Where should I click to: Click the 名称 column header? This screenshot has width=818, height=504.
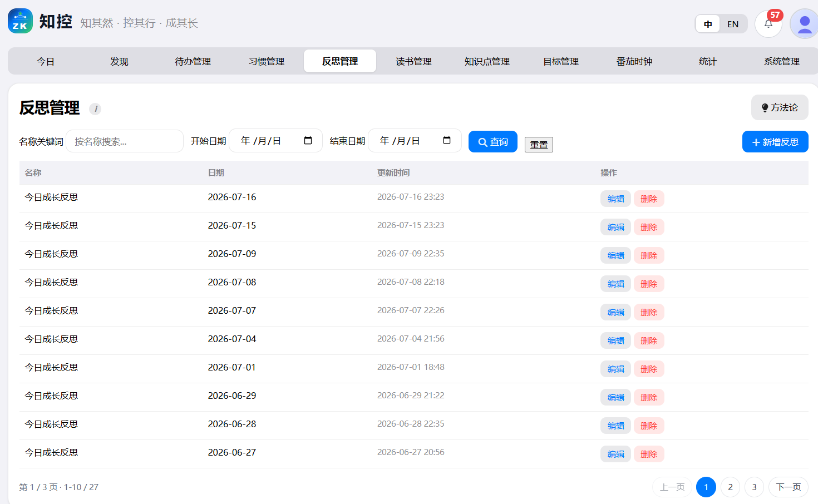click(x=33, y=173)
